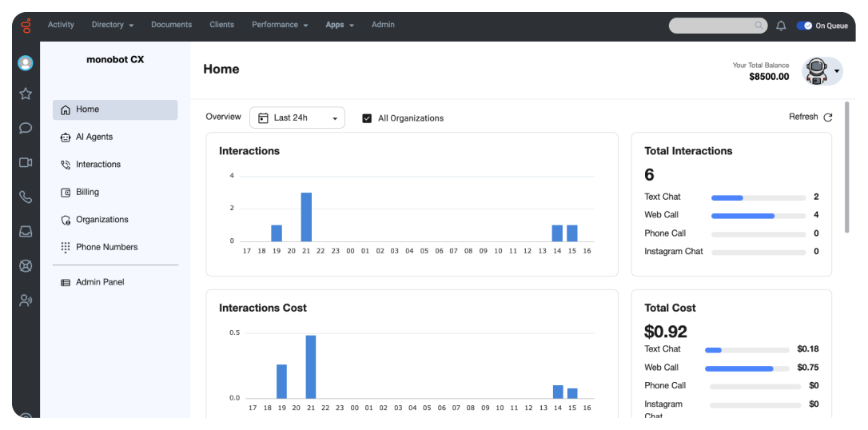
Task: Toggle the On Queue switch
Action: pyautogui.click(x=804, y=26)
